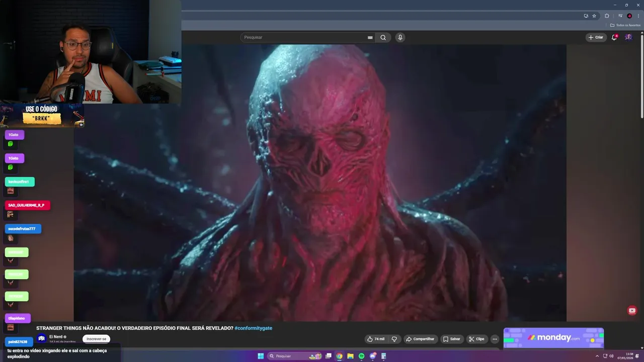Dislike the video with thumbs-down button

click(x=394, y=339)
